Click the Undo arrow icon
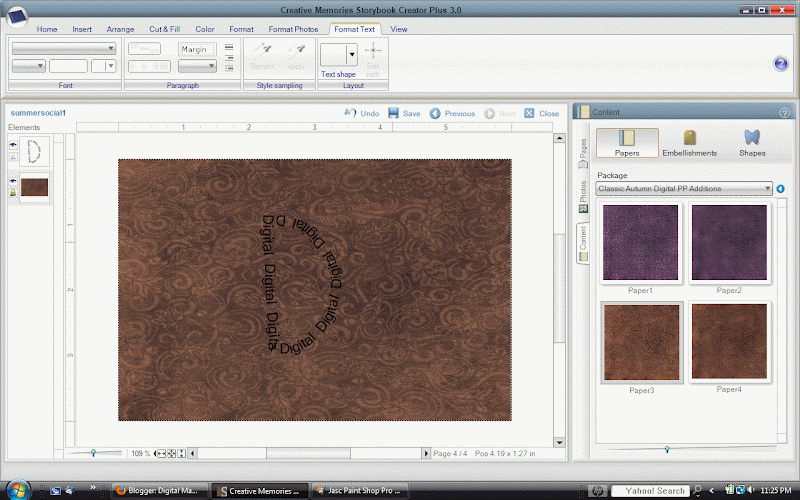Viewport: 800px width, 500px height. click(x=349, y=114)
